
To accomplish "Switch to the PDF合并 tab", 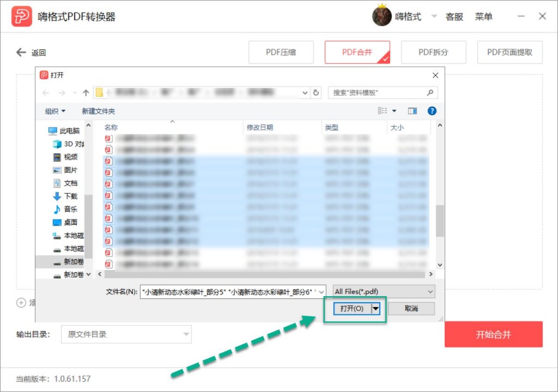I will point(357,52).
